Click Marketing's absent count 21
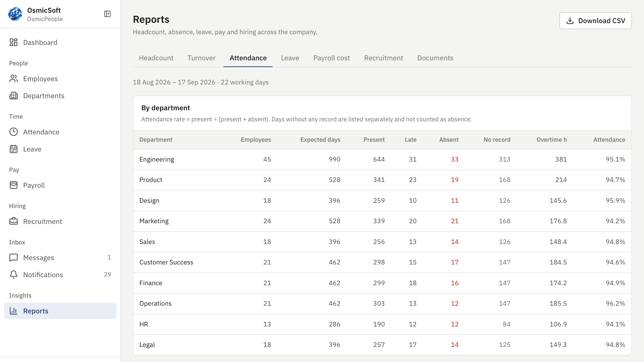 (x=454, y=221)
